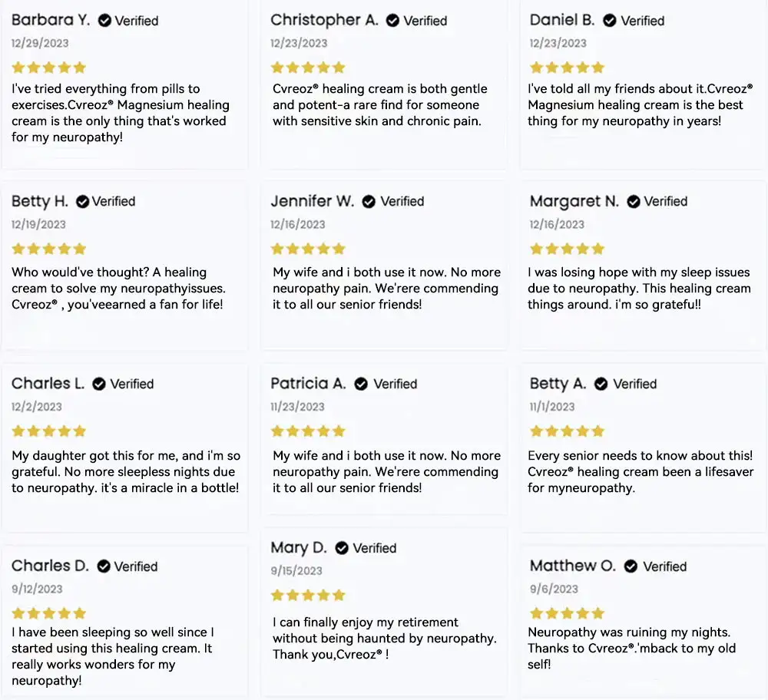Screen dimensions: 768x700
Task: Select Patricia A.'s verified checkmark
Action: 361,384
